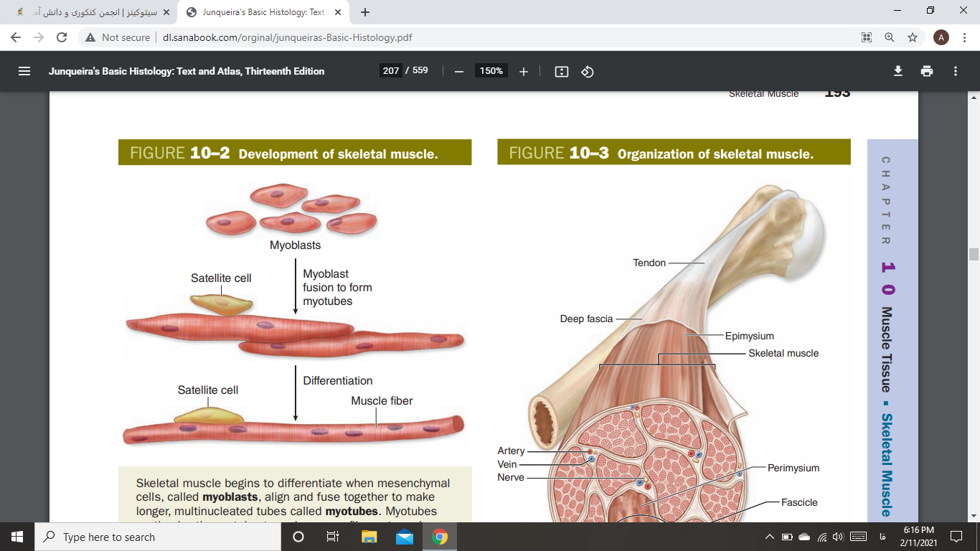Screen dimensions: 980x551
Task: Close the Persian-titled first tab
Action: coord(166,12)
